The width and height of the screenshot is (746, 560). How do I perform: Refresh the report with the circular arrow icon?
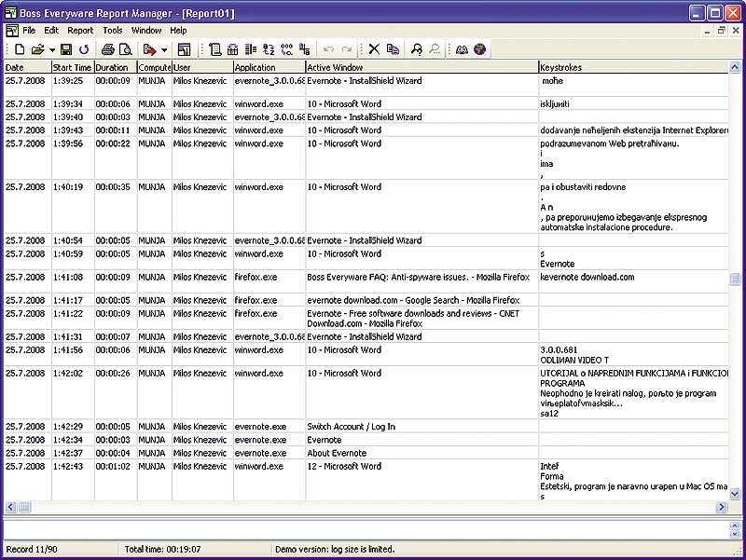84,49
